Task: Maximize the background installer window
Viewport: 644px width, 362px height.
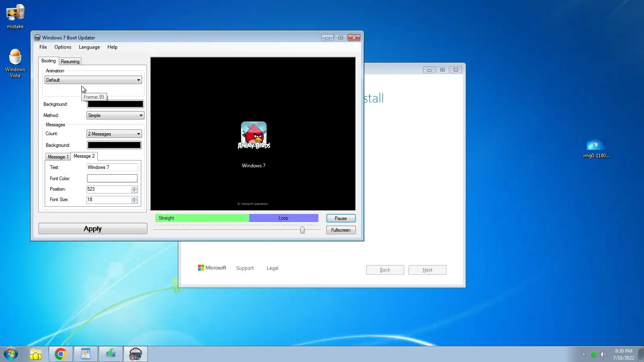Action: pyautogui.click(x=442, y=70)
